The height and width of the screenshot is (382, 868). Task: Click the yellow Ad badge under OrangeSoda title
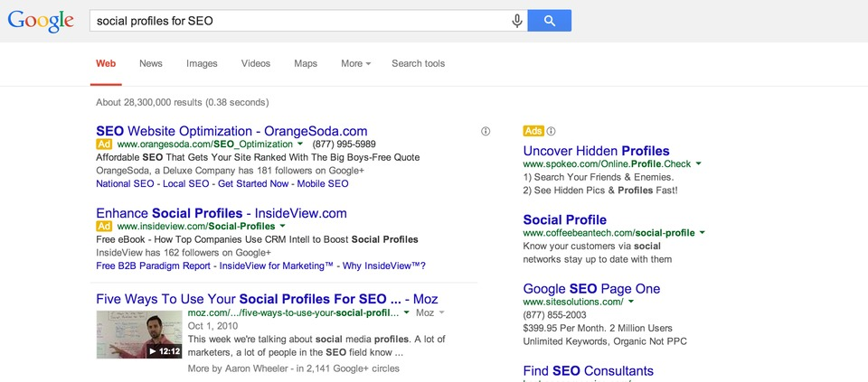pos(104,144)
